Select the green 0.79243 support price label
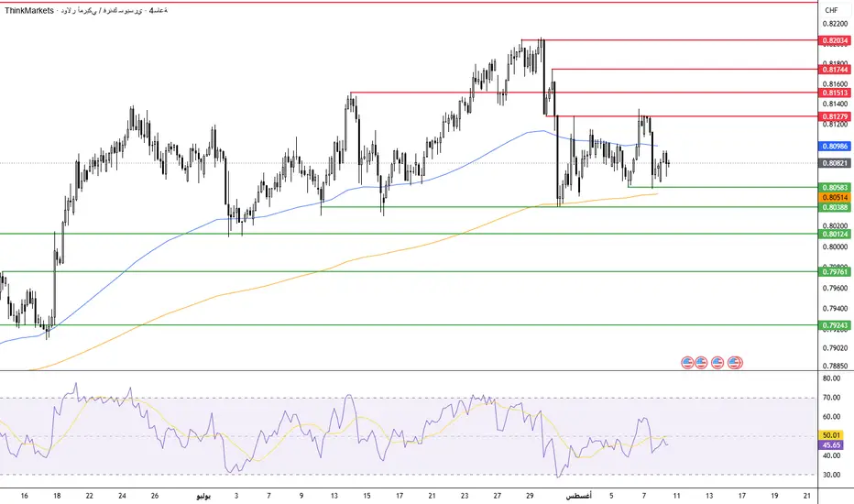The image size is (854, 504). coord(835,325)
